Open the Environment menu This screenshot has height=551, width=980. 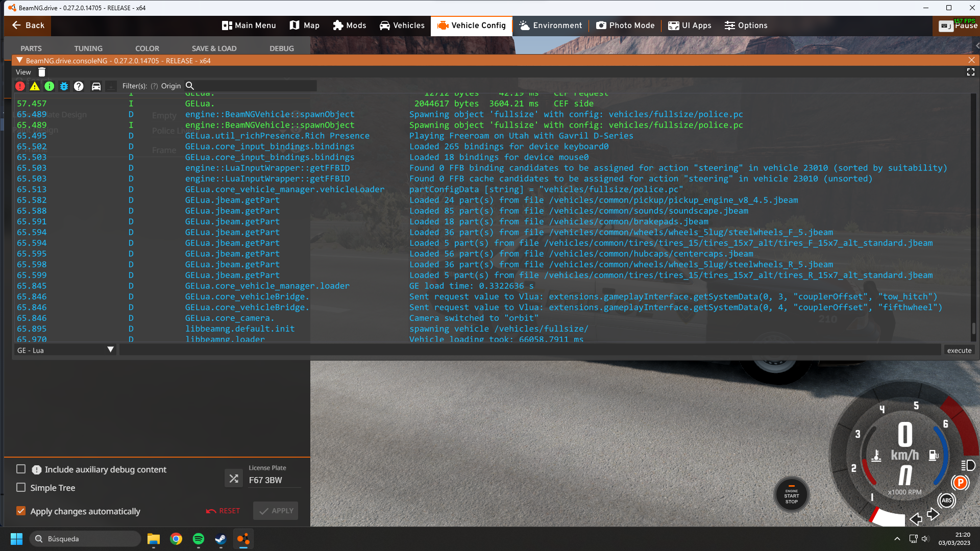click(551, 26)
